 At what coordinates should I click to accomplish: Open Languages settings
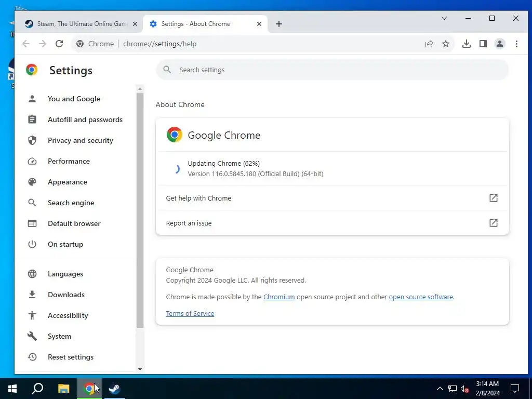click(x=65, y=274)
